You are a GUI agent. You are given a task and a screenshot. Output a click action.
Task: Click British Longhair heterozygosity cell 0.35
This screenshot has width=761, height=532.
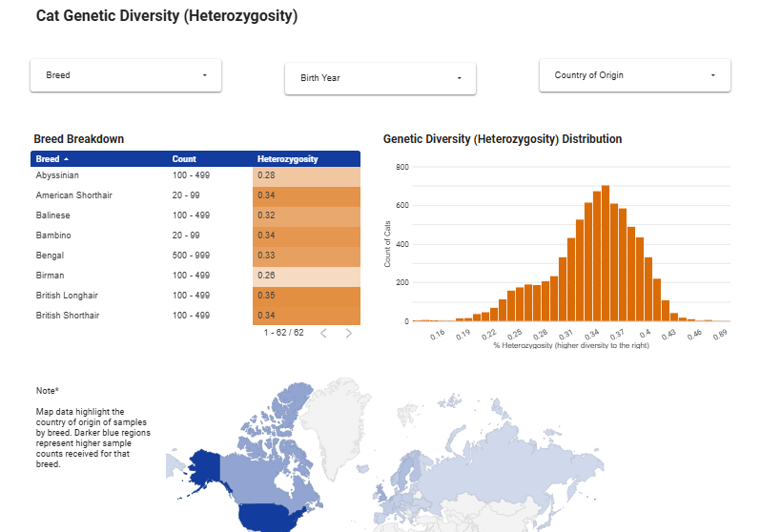coord(306,296)
